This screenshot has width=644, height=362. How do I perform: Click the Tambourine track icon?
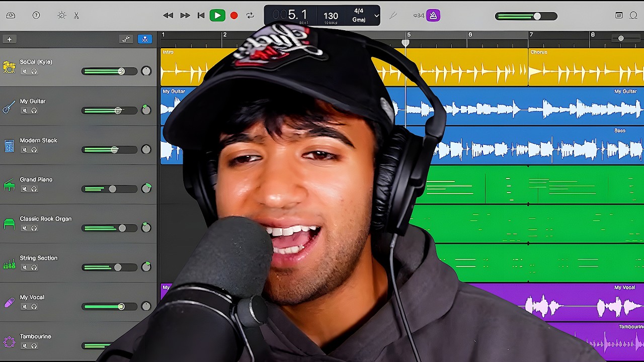(x=9, y=342)
